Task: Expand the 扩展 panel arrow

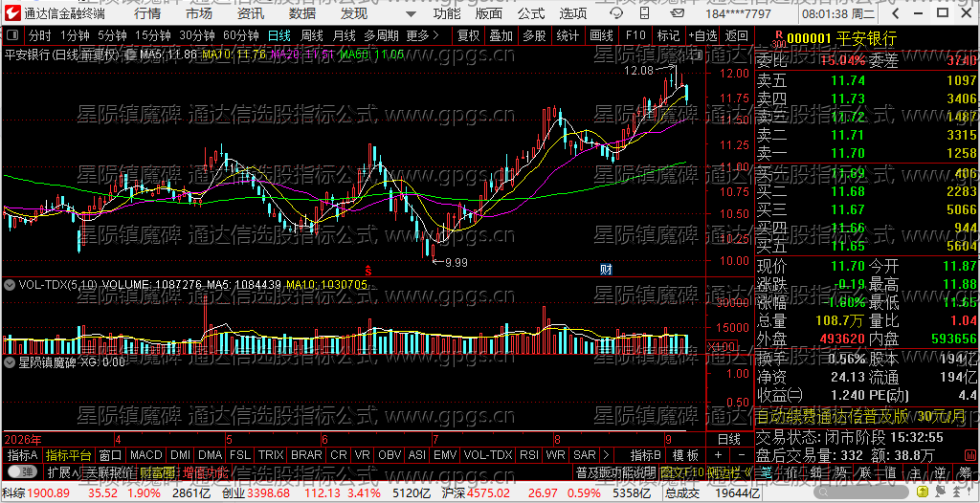Action: pyautogui.click(x=63, y=472)
